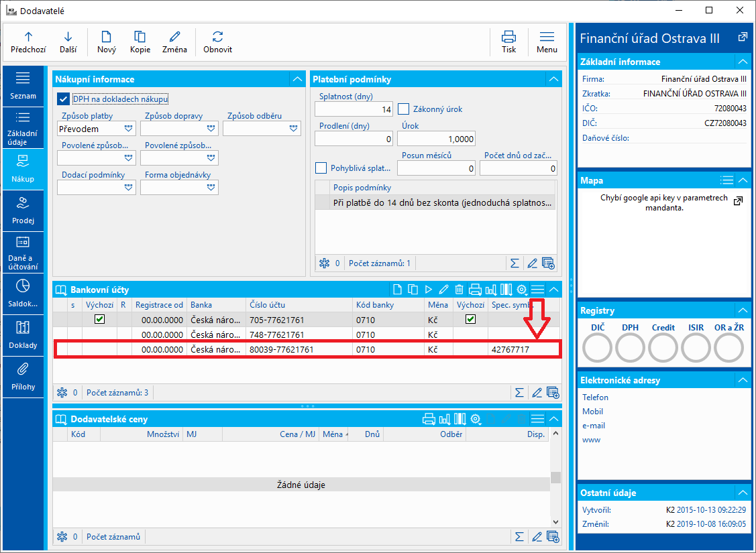
Task: Print using the Tisk toolbar button
Action: (x=508, y=42)
